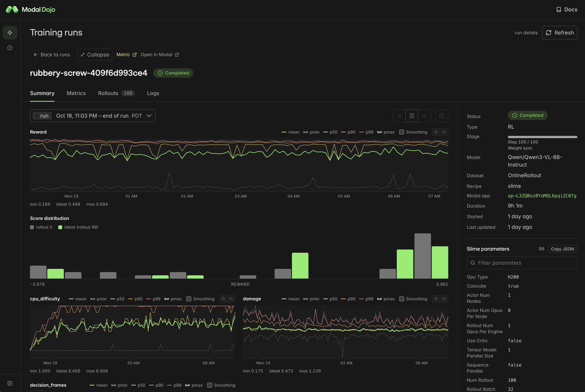Toggle the sidebar panel icon at bottom-left

pyautogui.click(x=10, y=383)
